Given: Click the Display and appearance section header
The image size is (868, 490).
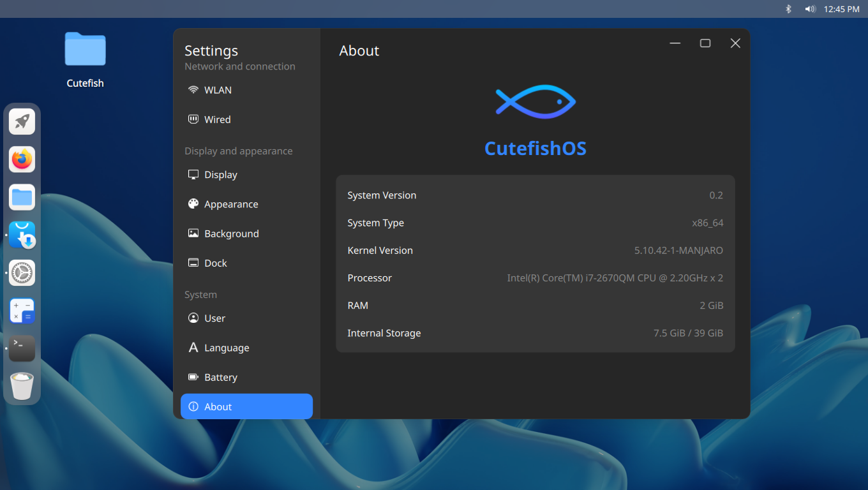Looking at the screenshot, I should point(239,151).
